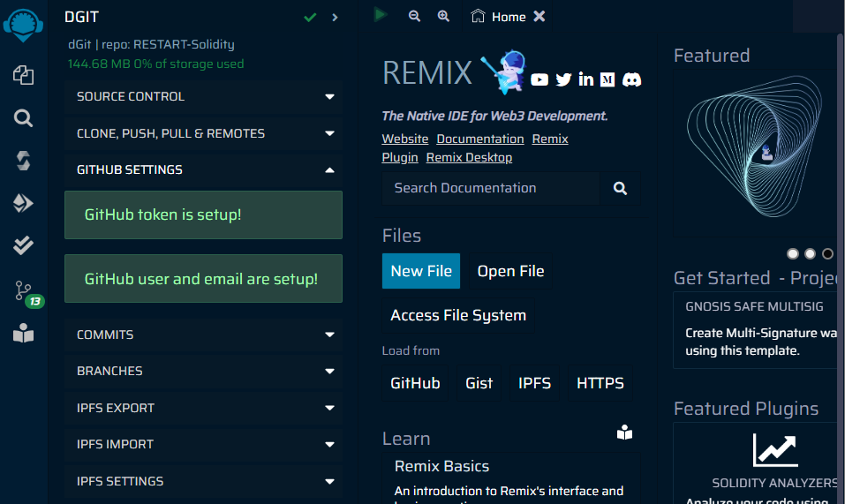Click the Open File button
Image resolution: width=845 pixels, height=504 pixels.
tap(510, 271)
